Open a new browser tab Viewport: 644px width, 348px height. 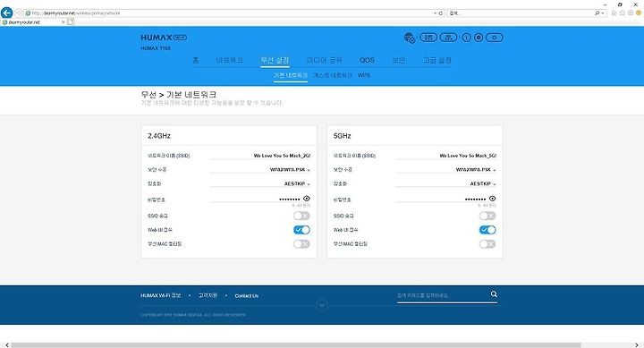tap(71, 22)
